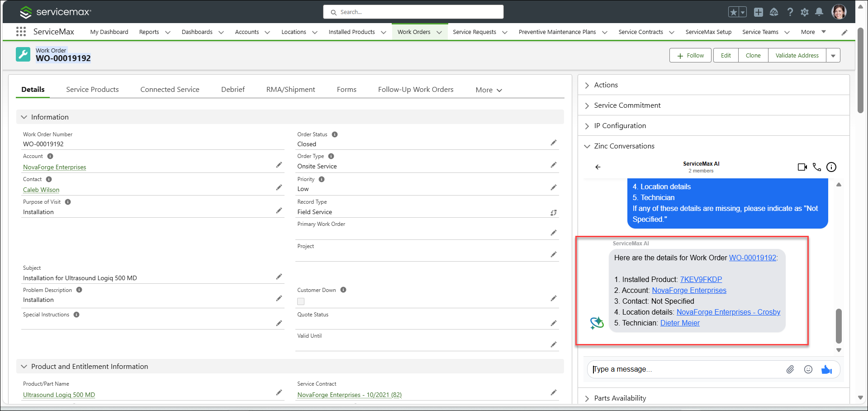Edit the Subject field
This screenshot has width=868, height=411.
[279, 277]
